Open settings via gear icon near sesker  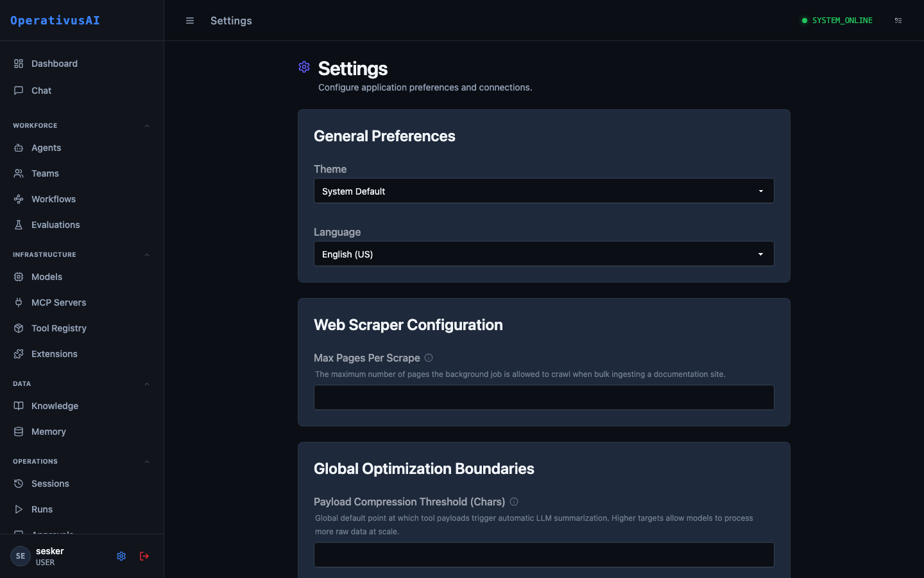click(121, 556)
